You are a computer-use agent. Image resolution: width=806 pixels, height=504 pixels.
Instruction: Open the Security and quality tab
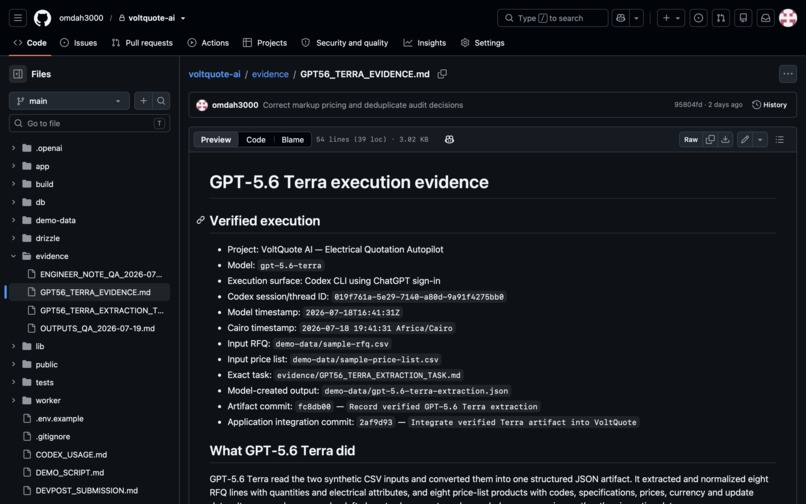pyautogui.click(x=345, y=43)
